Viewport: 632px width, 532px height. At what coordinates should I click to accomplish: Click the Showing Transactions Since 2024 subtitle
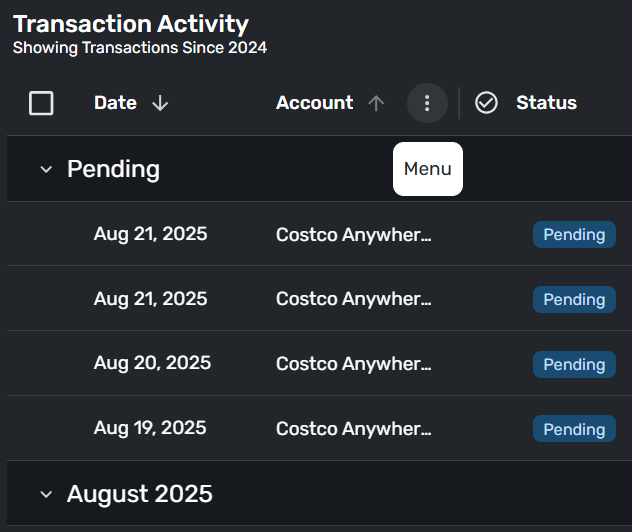(x=140, y=47)
